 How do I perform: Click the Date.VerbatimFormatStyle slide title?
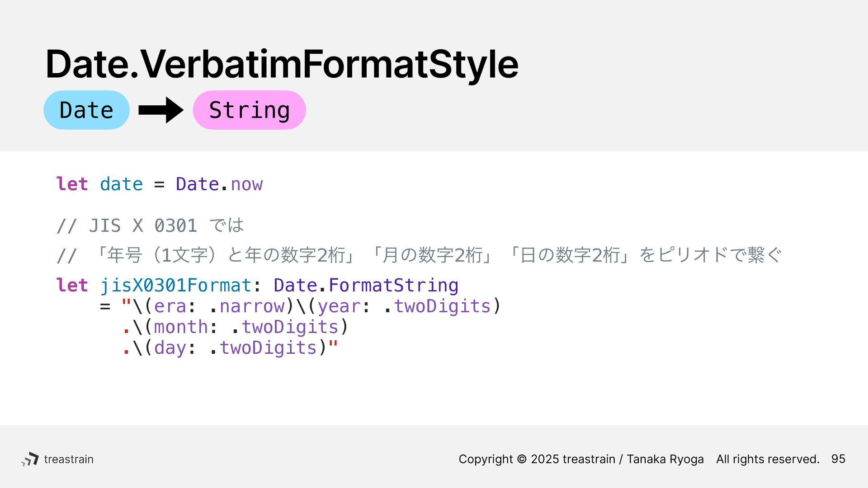pos(282,64)
